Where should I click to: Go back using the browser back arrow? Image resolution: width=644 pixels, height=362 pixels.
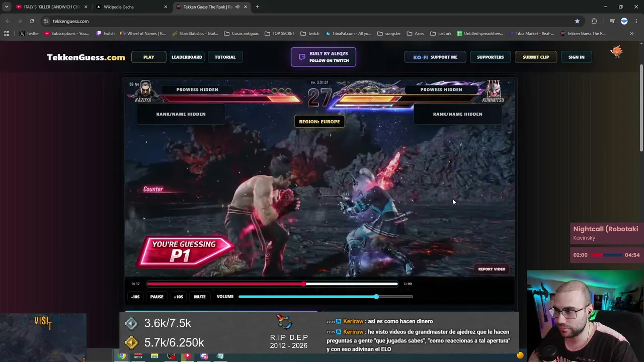click(8, 21)
